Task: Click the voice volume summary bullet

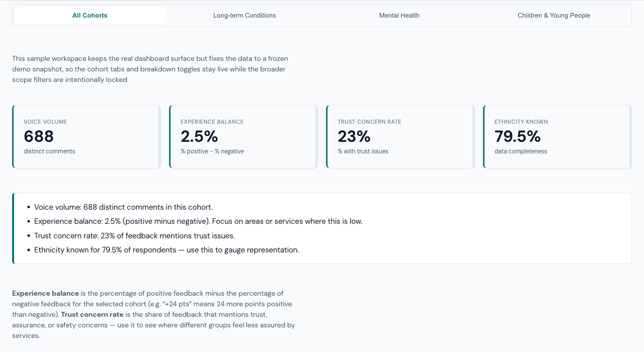Action: 123,207
